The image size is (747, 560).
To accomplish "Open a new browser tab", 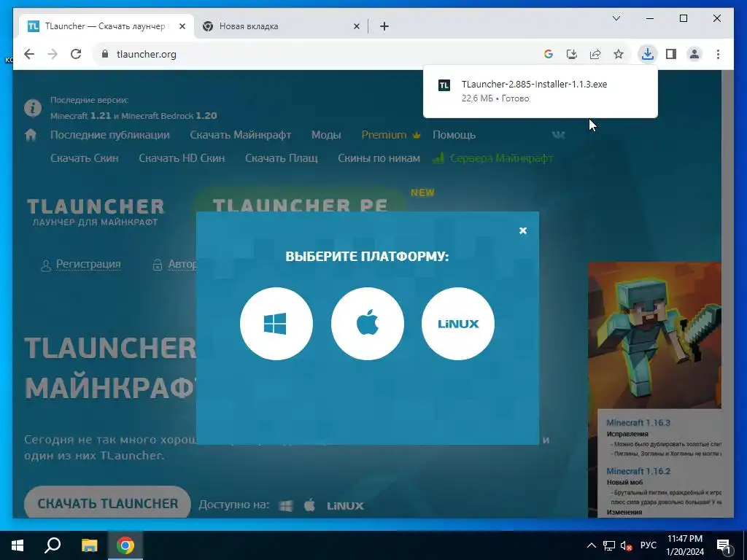I will [384, 26].
